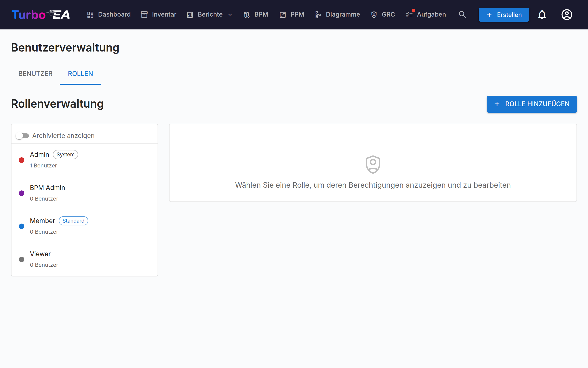Click the shield person placeholder icon
Viewport: 588px width, 368px height.
(373, 164)
